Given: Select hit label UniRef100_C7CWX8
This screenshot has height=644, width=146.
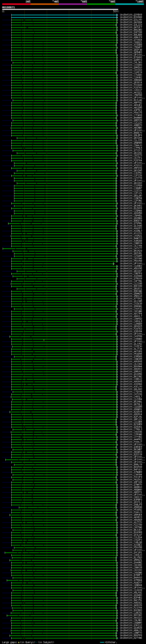Looking at the screenshot, I should (131, 115).
